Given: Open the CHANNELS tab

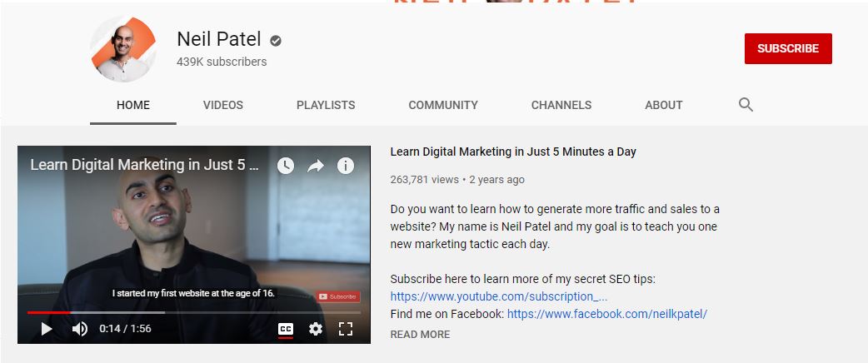Looking at the screenshot, I should coord(561,105).
